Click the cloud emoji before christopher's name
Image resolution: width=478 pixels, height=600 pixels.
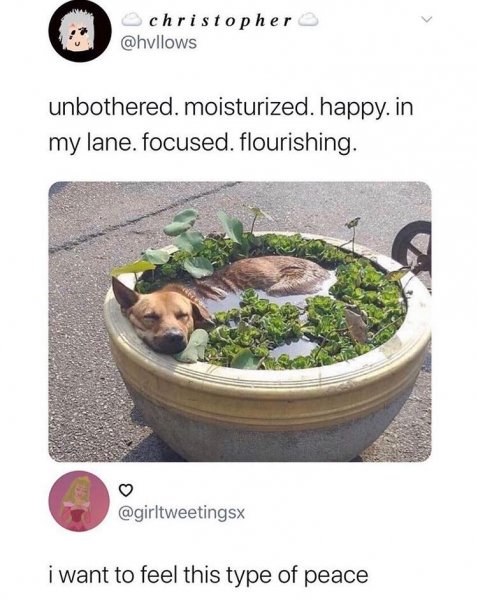(x=132, y=20)
